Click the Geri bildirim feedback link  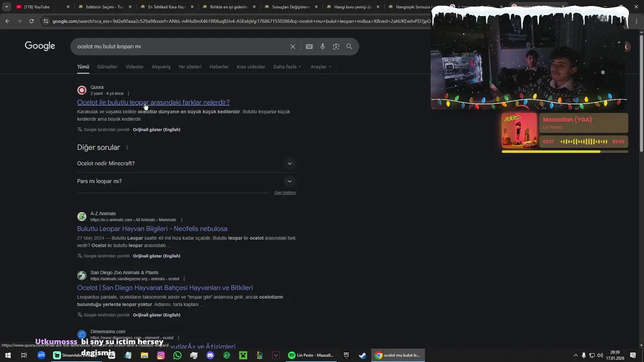click(285, 193)
